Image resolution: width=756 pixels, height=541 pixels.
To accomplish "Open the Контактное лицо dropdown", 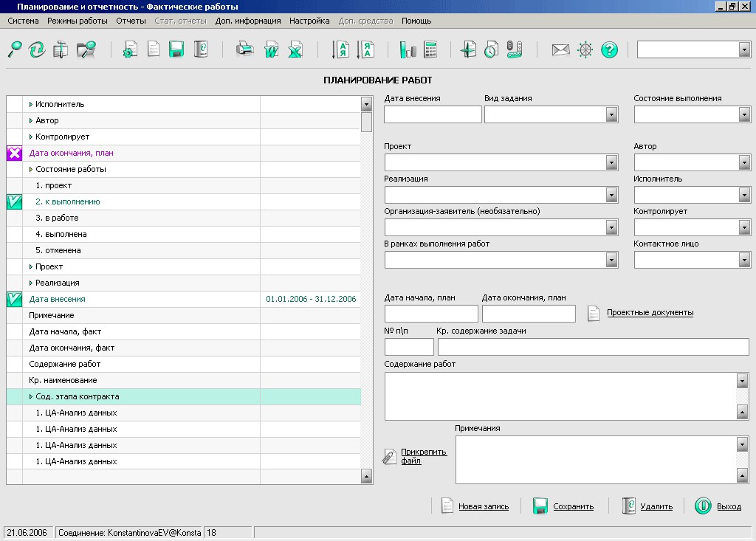I will (744, 261).
